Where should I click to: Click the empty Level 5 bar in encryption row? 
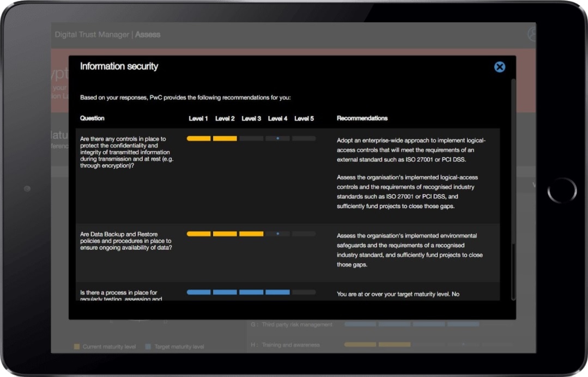pos(304,138)
